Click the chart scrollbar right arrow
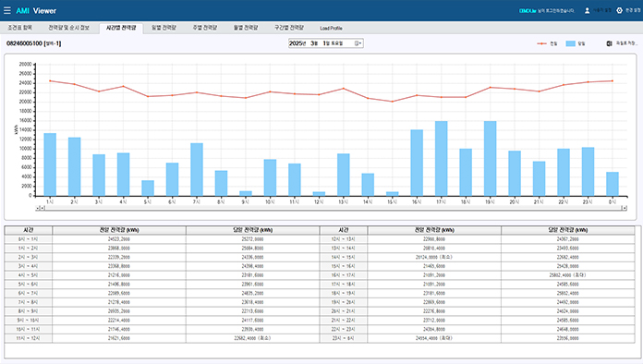 (x=625, y=208)
